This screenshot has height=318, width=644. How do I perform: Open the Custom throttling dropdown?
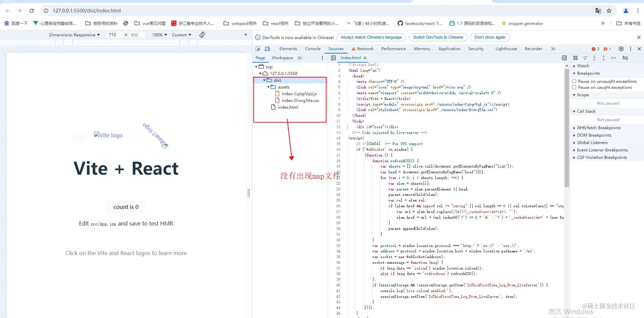[x=182, y=35]
